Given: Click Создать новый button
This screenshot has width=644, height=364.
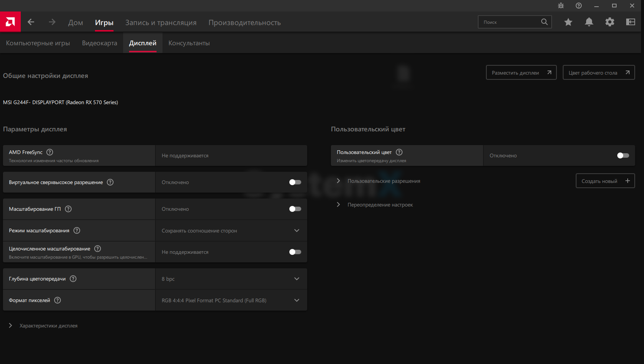Looking at the screenshot, I should (x=605, y=181).
